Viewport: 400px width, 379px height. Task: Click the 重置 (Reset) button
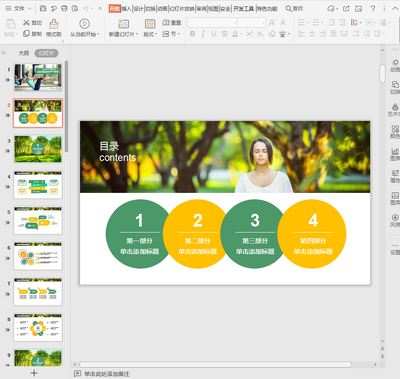[x=172, y=23]
